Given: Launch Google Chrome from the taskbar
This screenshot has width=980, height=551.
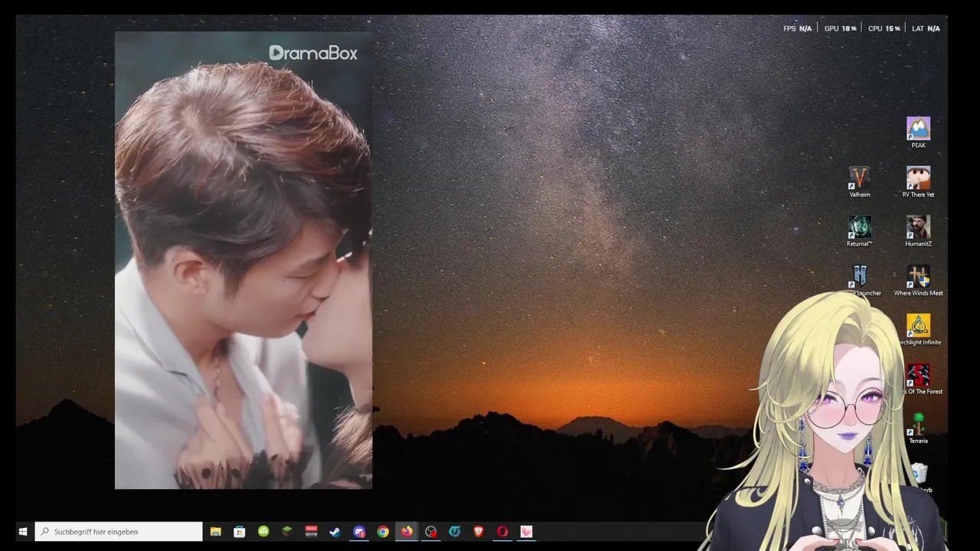Looking at the screenshot, I should (383, 531).
